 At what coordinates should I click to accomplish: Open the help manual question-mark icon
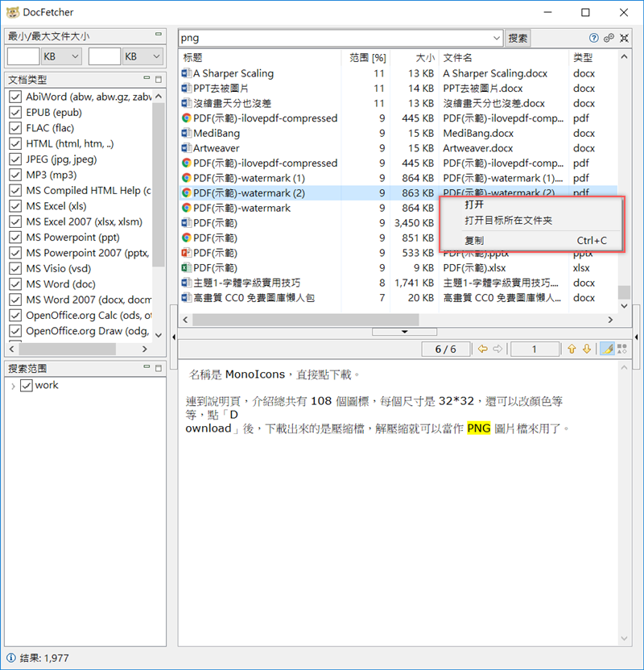pyautogui.click(x=593, y=38)
